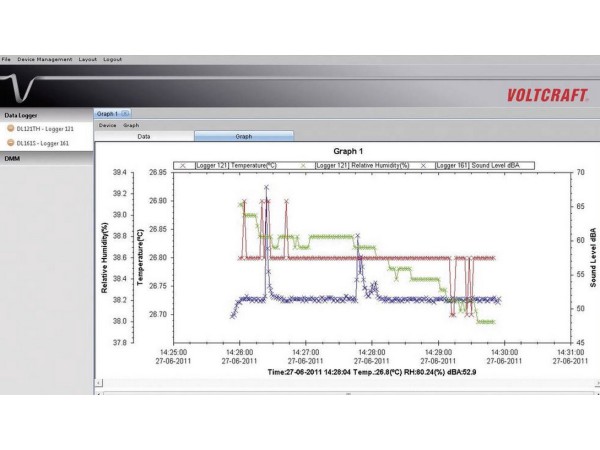
Task: Click the Relative Humidity(%) axis label
Action: (x=104, y=258)
